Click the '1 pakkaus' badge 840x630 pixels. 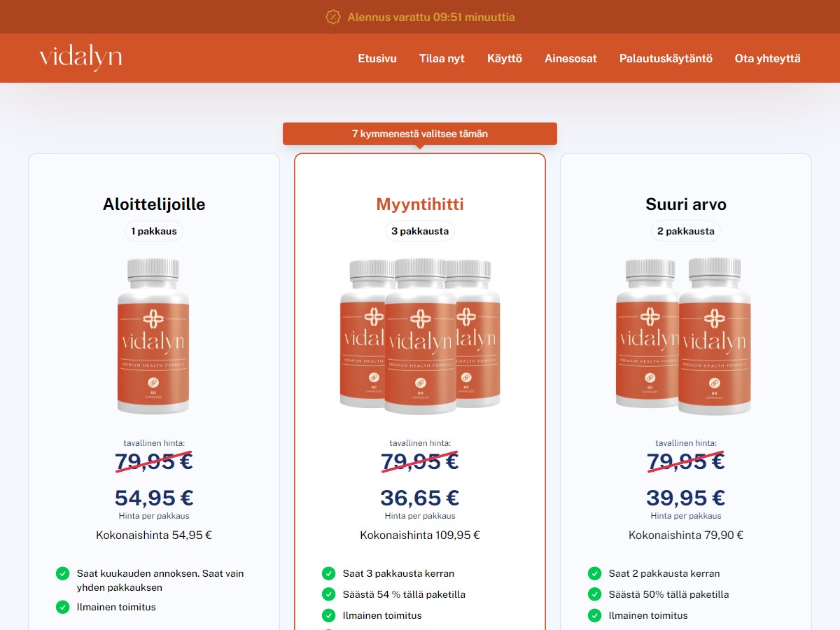point(154,231)
